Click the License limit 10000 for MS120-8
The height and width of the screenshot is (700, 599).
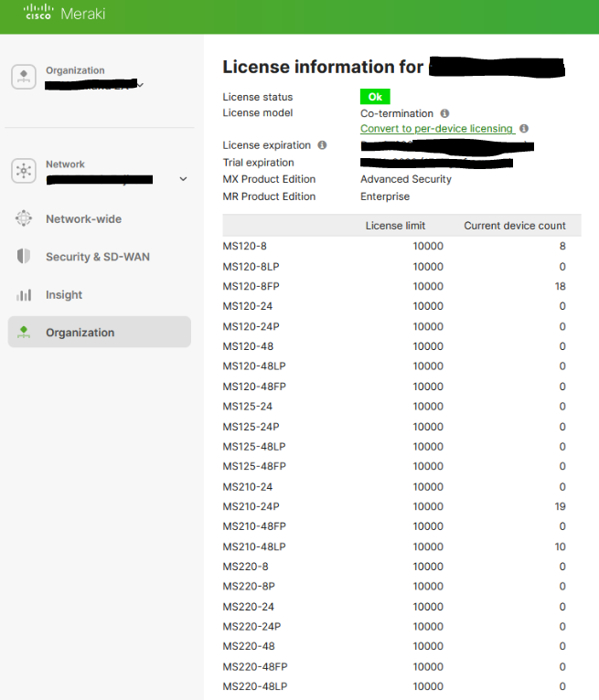coord(428,246)
